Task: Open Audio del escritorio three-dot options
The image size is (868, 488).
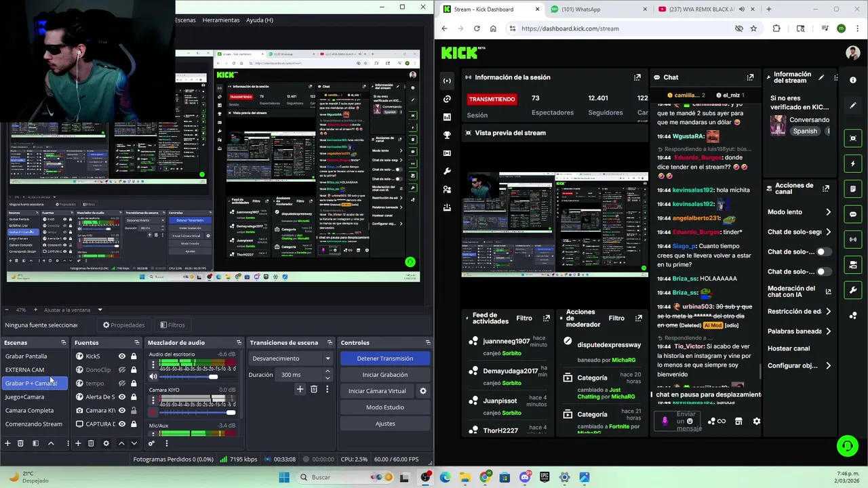Action: coord(153,365)
